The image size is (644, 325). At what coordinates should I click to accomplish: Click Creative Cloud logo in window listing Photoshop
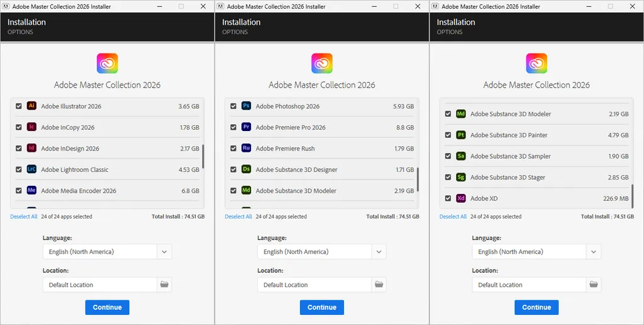tap(322, 64)
